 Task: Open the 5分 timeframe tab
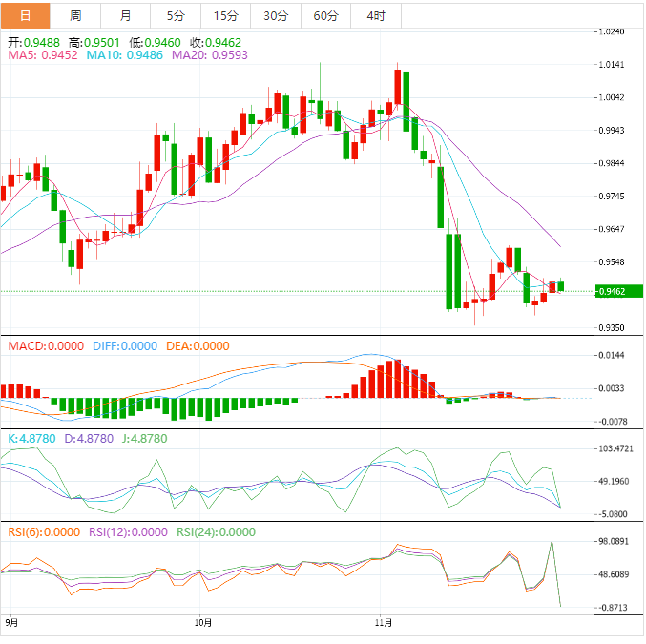tap(176, 16)
